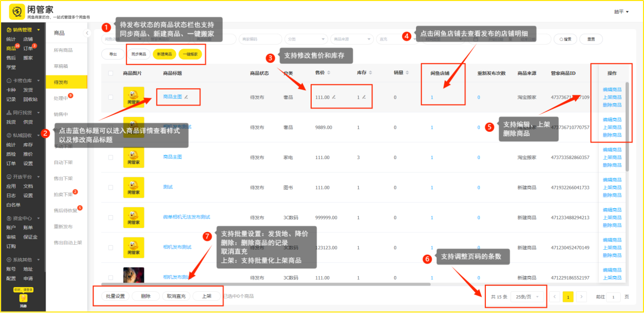Click the edit pencil next to price 111.00
This screenshot has height=313, width=644.
(333, 97)
